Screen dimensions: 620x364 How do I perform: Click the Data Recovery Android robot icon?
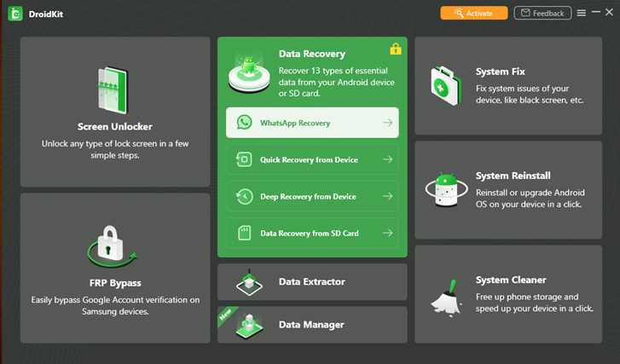pyautogui.click(x=249, y=74)
